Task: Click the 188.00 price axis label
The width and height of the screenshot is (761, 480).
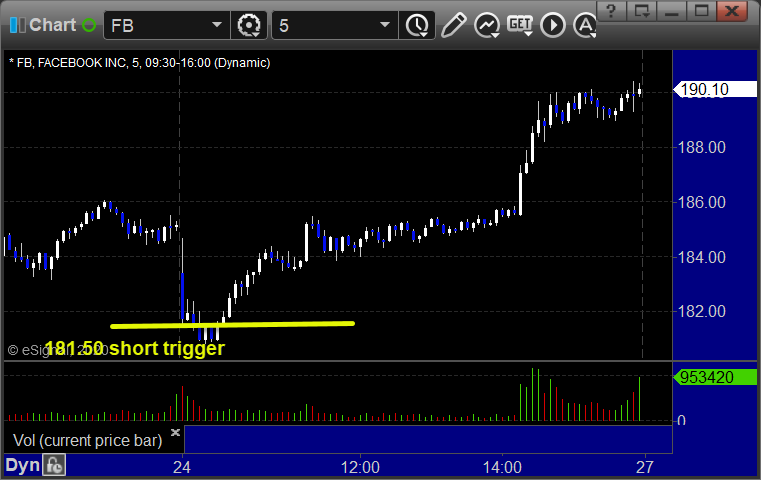Action: (701, 147)
